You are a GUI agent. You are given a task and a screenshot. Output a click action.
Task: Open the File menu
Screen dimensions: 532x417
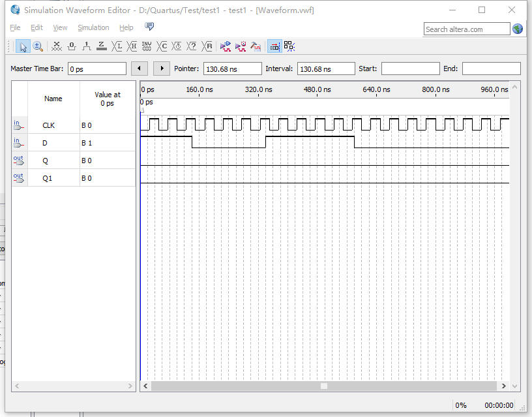(x=15, y=27)
